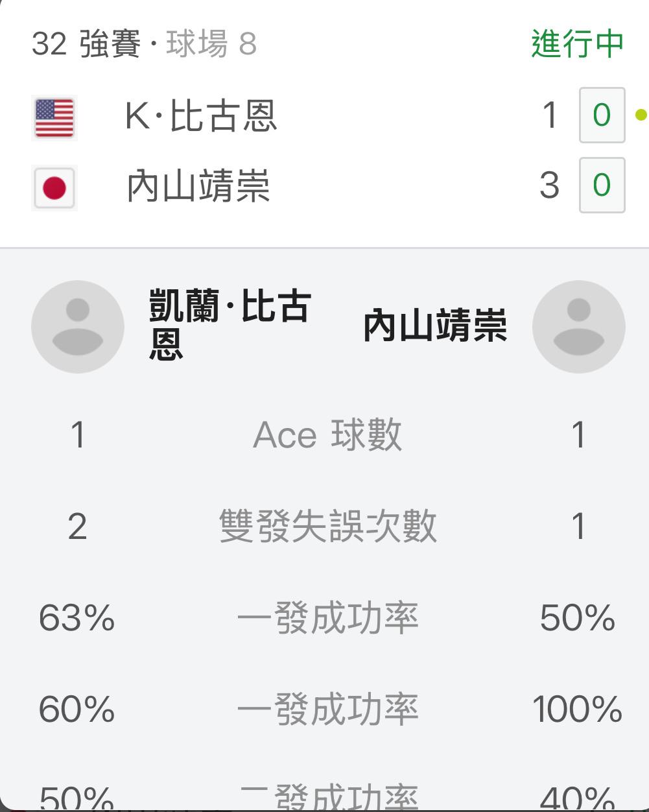This screenshot has height=812, width=649.
Task: Open bold 凱蘭·比古恩 name in stats header
Action: click(x=230, y=324)
